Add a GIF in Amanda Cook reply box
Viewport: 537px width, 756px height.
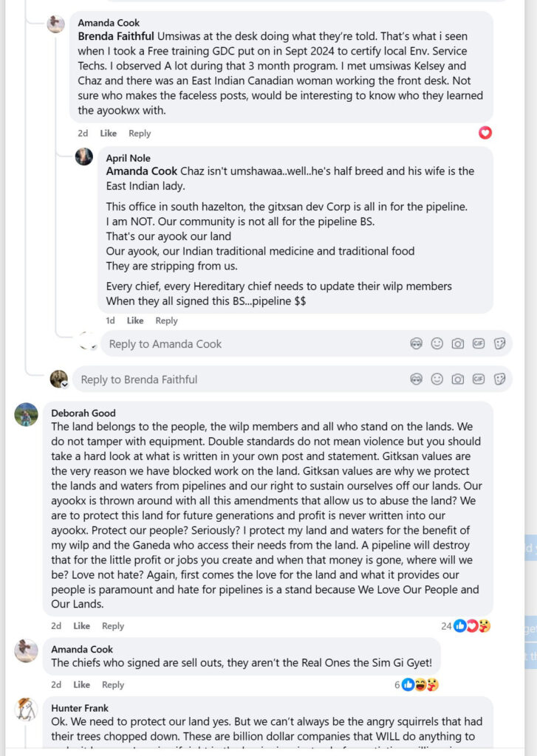point(479,343)
